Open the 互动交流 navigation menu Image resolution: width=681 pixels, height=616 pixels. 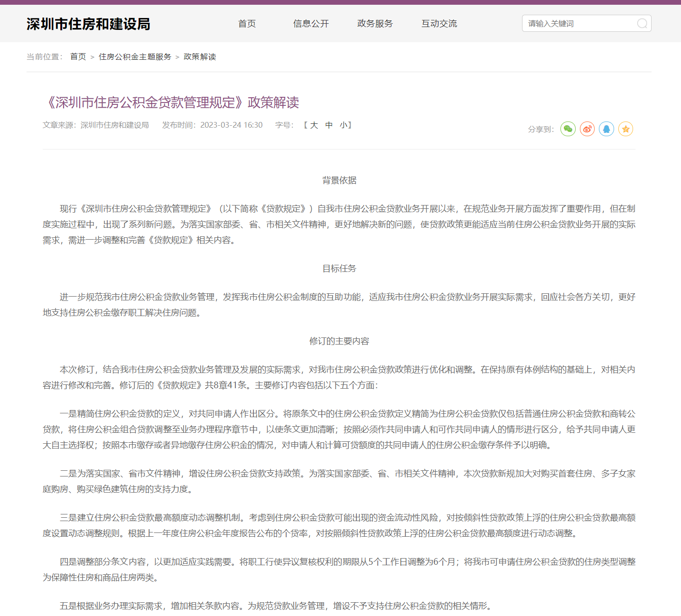tap(439, 24)
